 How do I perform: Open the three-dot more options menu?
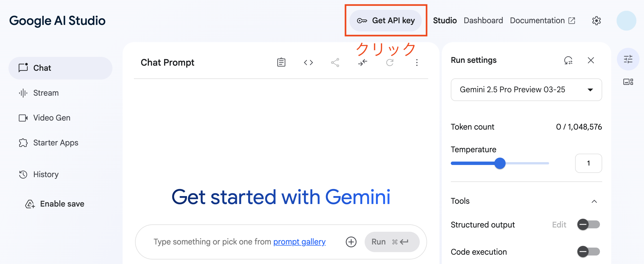click(x=417, y=62)
